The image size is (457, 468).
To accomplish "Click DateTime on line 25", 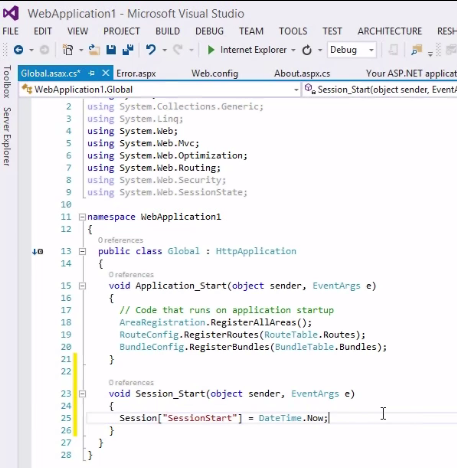I will (x=280, y=418).
